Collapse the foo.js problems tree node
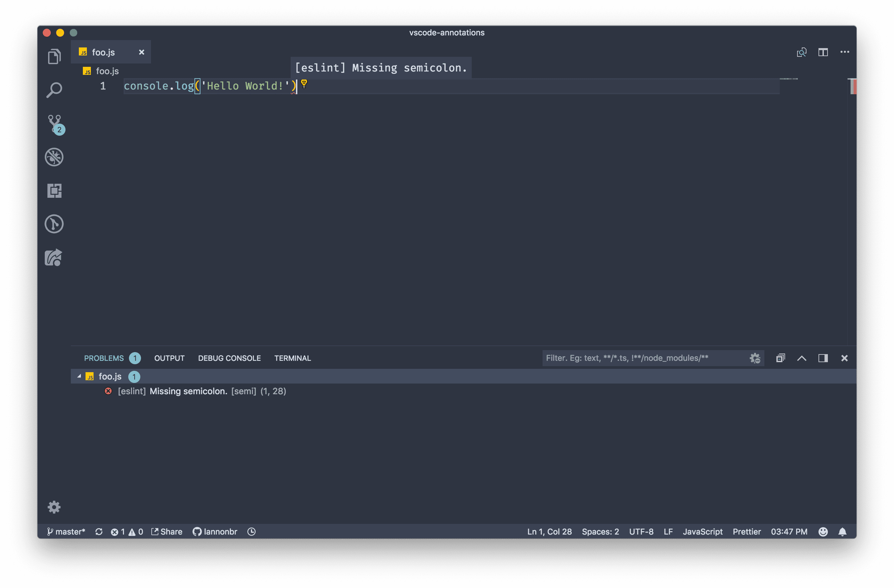Image resolution: width=894 pixels, height=588 pixels. 79,376
